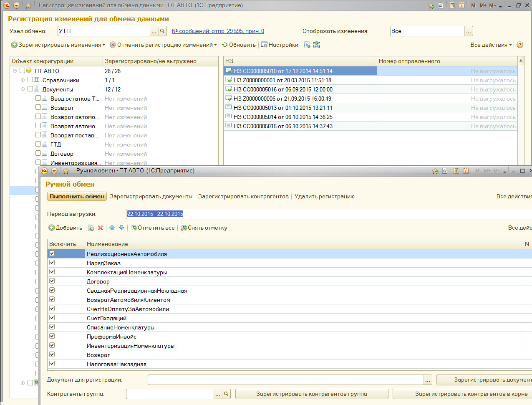Toggle checkbox for РеализационнаяАвтомобиля row
The image size is (532, 405).
coord(52,253)
